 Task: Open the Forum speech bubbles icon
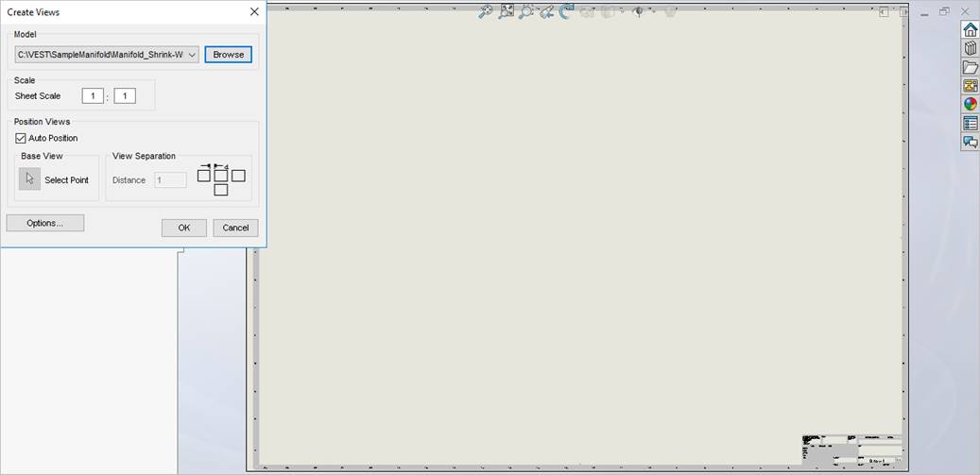970,142
